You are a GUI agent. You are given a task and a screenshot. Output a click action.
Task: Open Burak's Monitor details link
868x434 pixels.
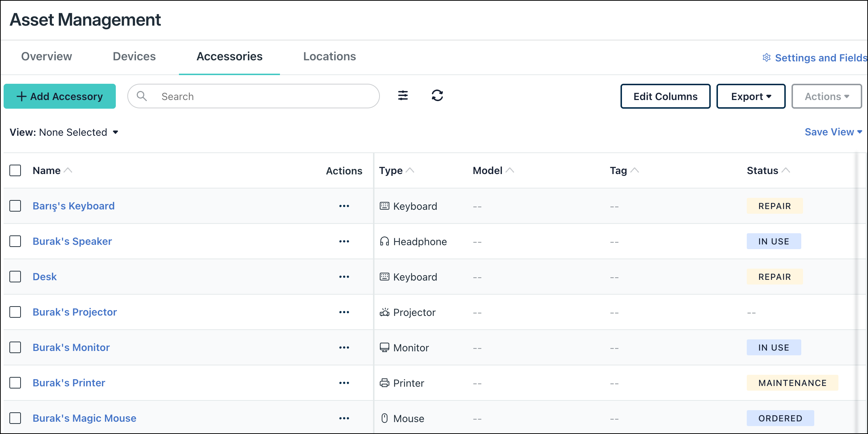pyautogui.click(x=71, y=347)
